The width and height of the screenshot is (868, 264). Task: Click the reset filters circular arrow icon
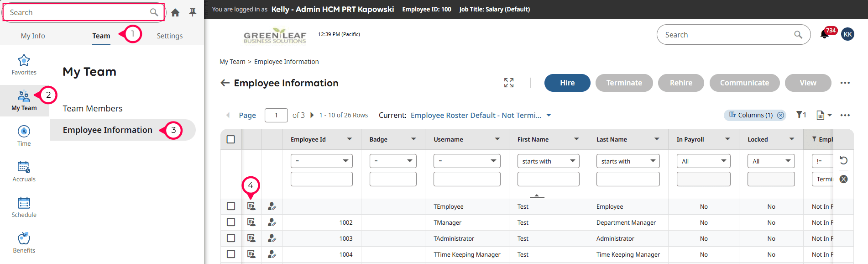click(843, 160)
